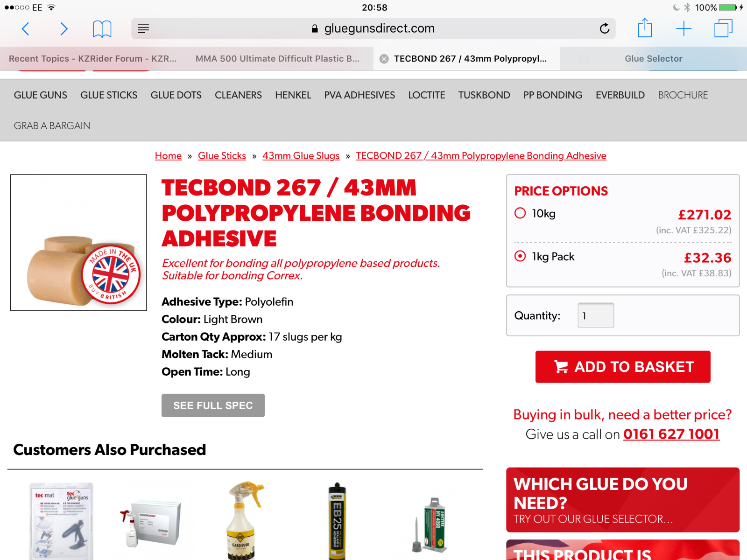Screen dimensions: 747x560
Task: Switch to the Glue Selector tab
Action: (x=653, y=59)
